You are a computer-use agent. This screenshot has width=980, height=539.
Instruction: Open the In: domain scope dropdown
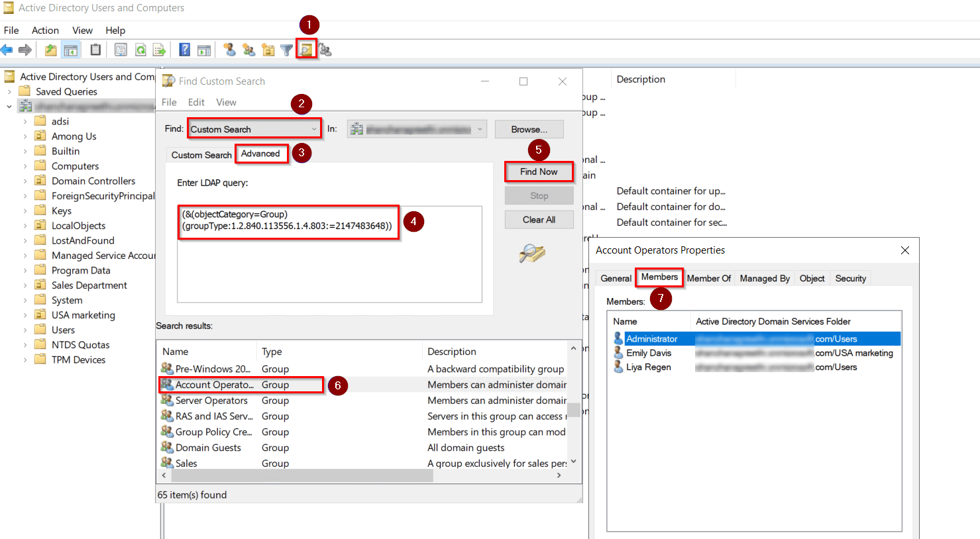(416, 128)
